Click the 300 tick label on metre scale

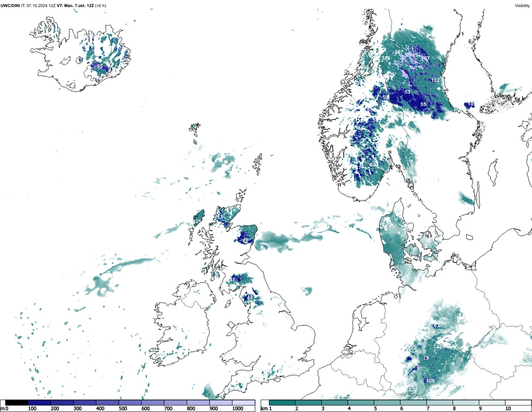pos(77,409)
